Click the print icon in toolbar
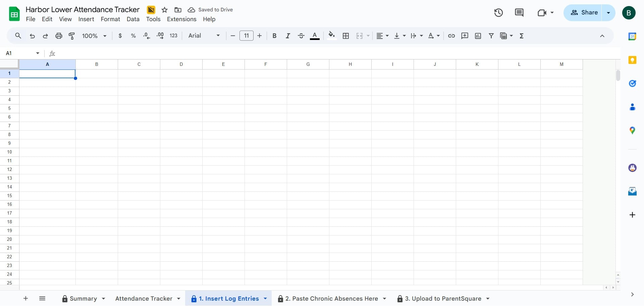 59,36
